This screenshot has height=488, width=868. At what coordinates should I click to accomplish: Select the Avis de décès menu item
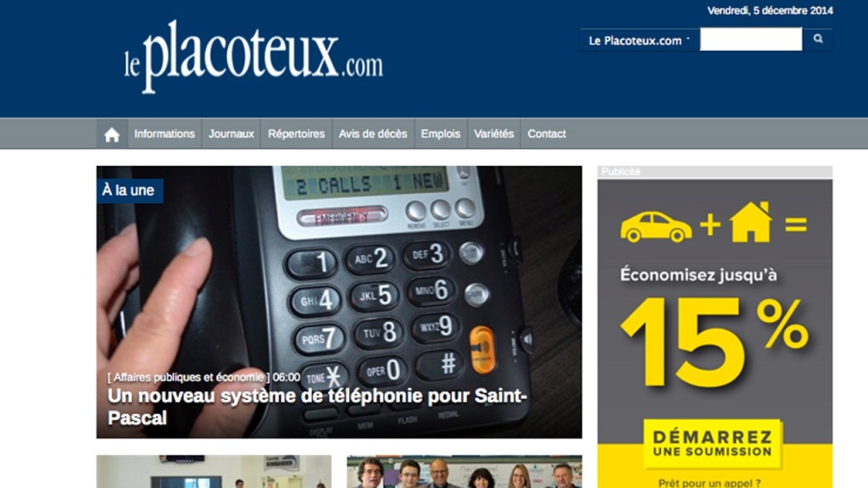click(373, 134)
